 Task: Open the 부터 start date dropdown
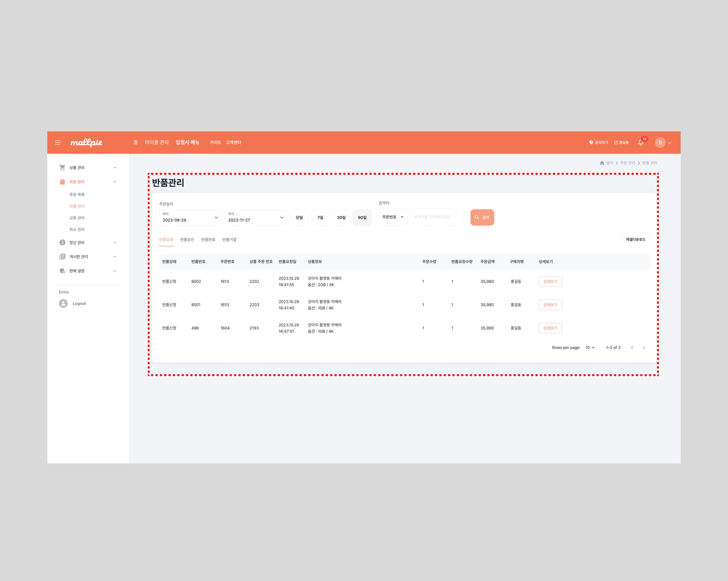pos(191,217)
